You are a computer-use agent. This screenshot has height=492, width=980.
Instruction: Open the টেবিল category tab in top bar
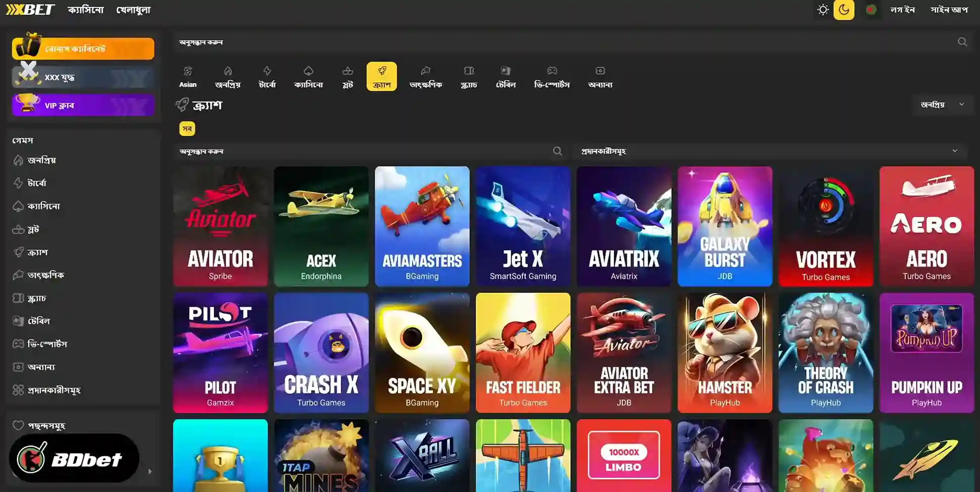(x=505, y=77)
